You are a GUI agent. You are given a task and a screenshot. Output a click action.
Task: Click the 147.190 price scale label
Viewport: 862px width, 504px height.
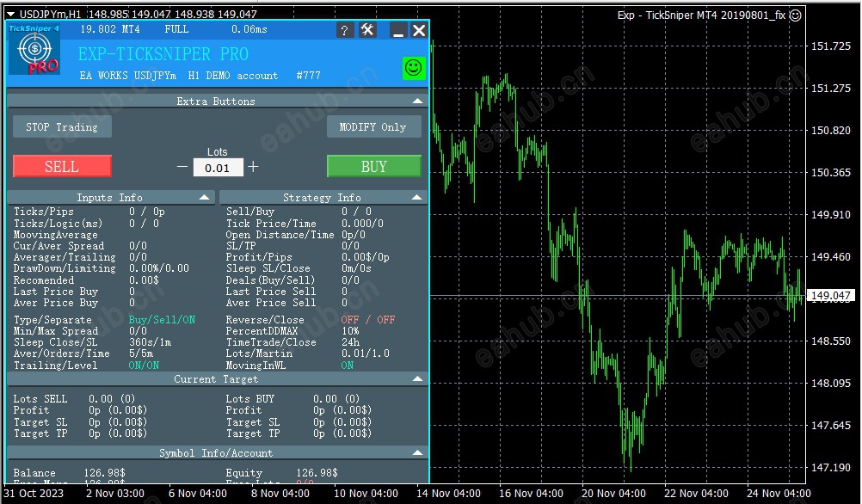point(831,468)
